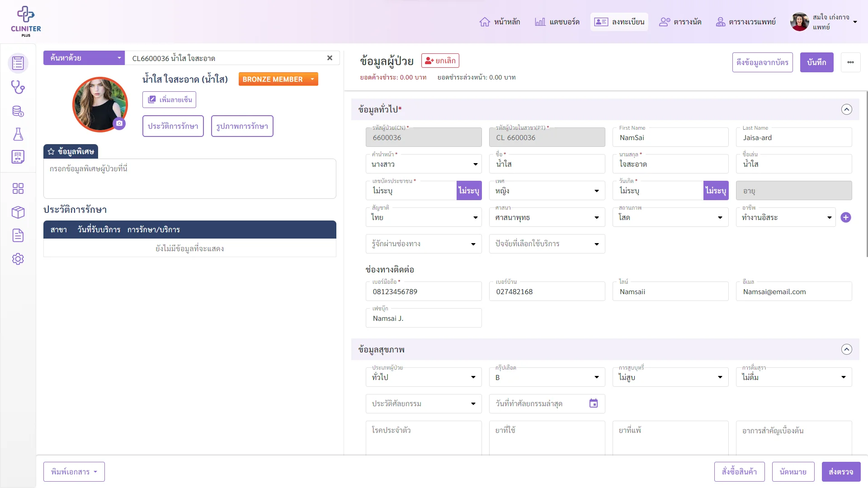
Task: Open the ปัจจัยที่เลือกใช้บริการ dropdown
Action: tap(547, 244)
